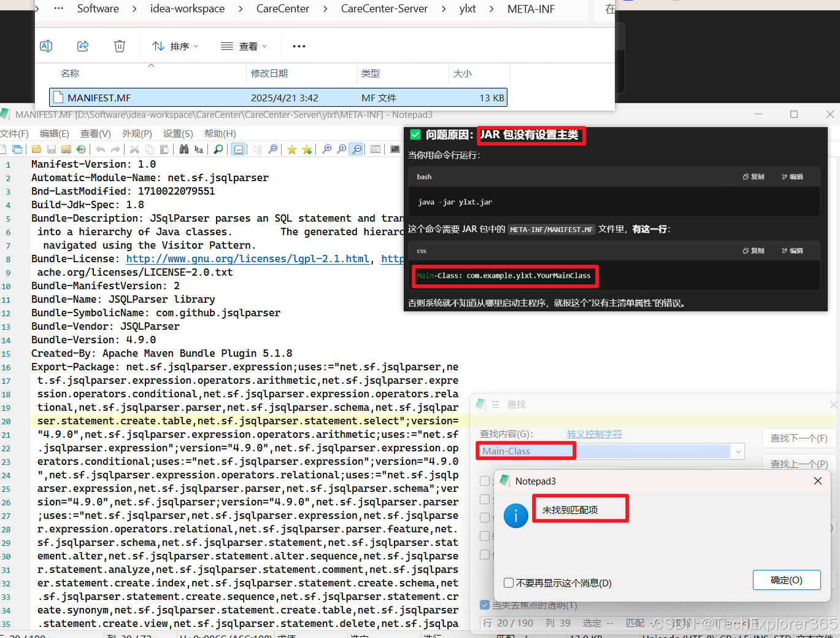Click the yellow Favorites star icon
This screenshot has height=638, width=840.
(292, 149)
